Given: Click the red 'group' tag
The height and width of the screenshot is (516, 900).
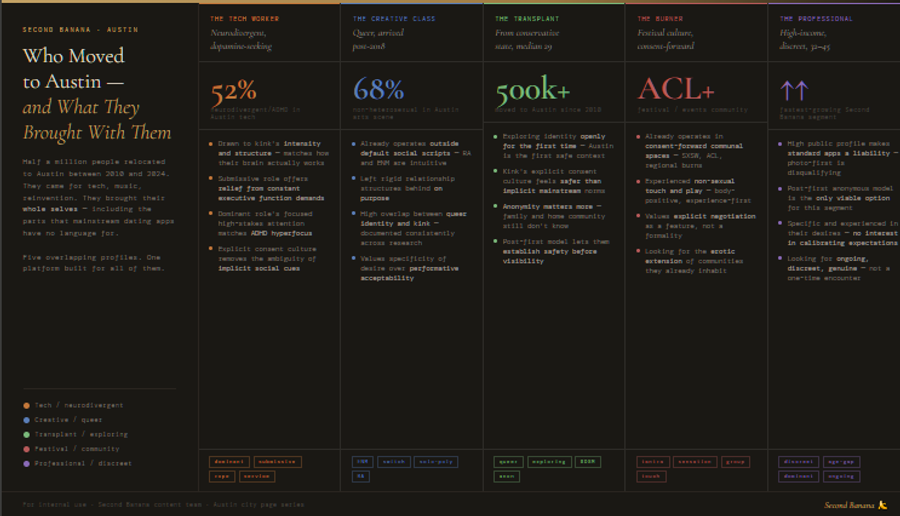Looking at the screenshot, I should click(735, 461).
